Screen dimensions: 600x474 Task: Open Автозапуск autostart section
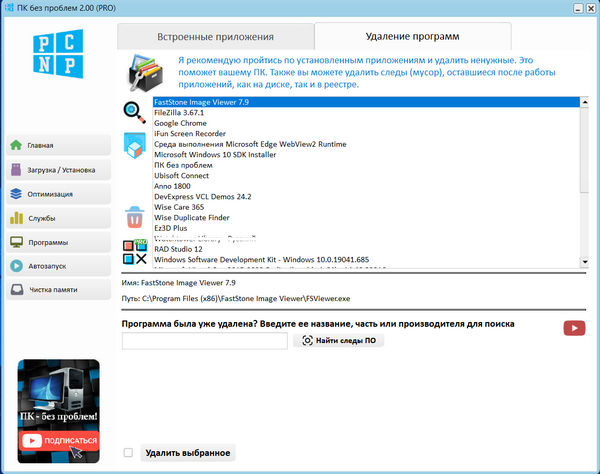pos(55,266)
